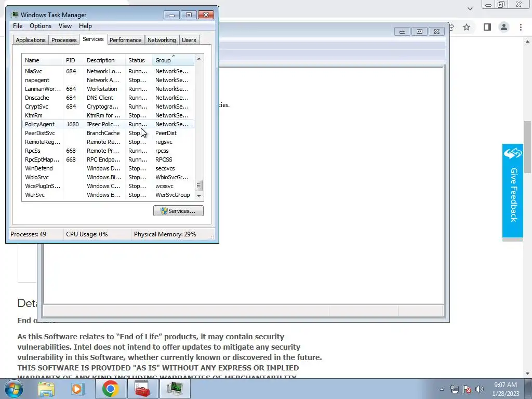Image resolution: width=532 pixels, height=399 pixels.
Task: Select the RemoteReg... service row
Action: tap(108, 142)
